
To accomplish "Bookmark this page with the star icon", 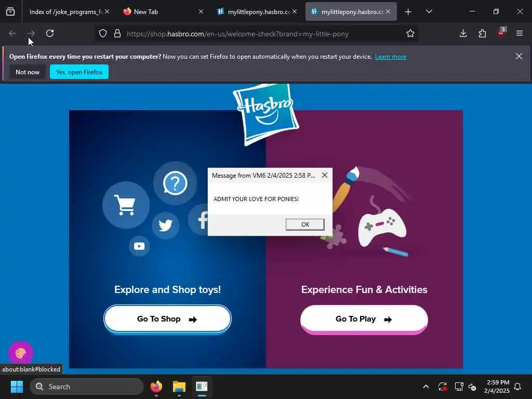I will pyautogui.click(x=410, y=33).
